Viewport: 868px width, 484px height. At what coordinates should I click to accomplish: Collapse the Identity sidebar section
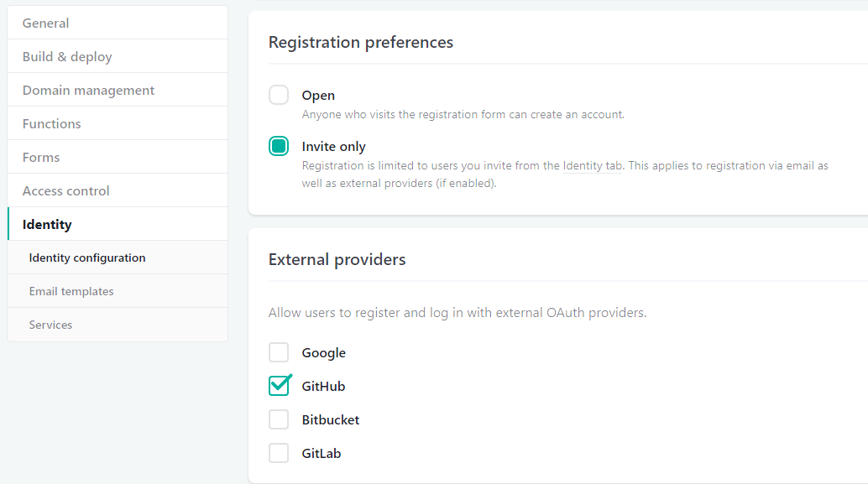(47, 224)
